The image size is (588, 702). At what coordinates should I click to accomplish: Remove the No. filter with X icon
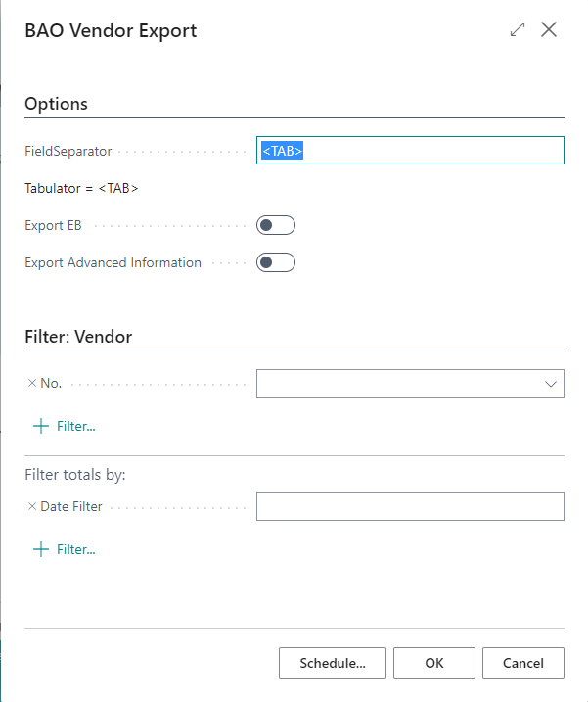[x=32, y=383]
